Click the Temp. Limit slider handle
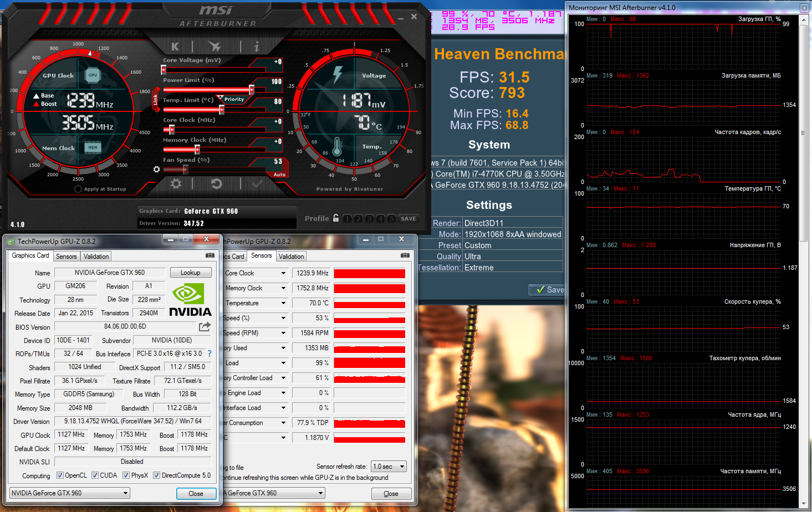Image resolution: width=812 pixels, height=512 pixels. tap(222, 110)
